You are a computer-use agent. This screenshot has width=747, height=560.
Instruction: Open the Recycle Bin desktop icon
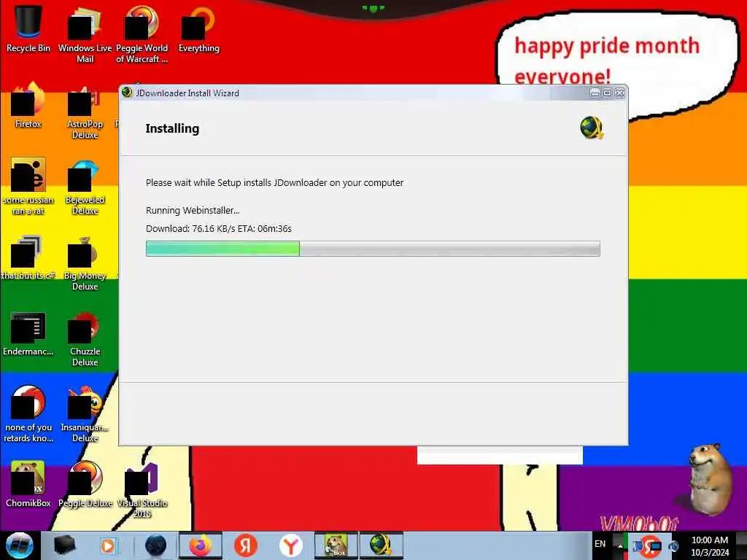pyautogui.click(x=28, y=29)
